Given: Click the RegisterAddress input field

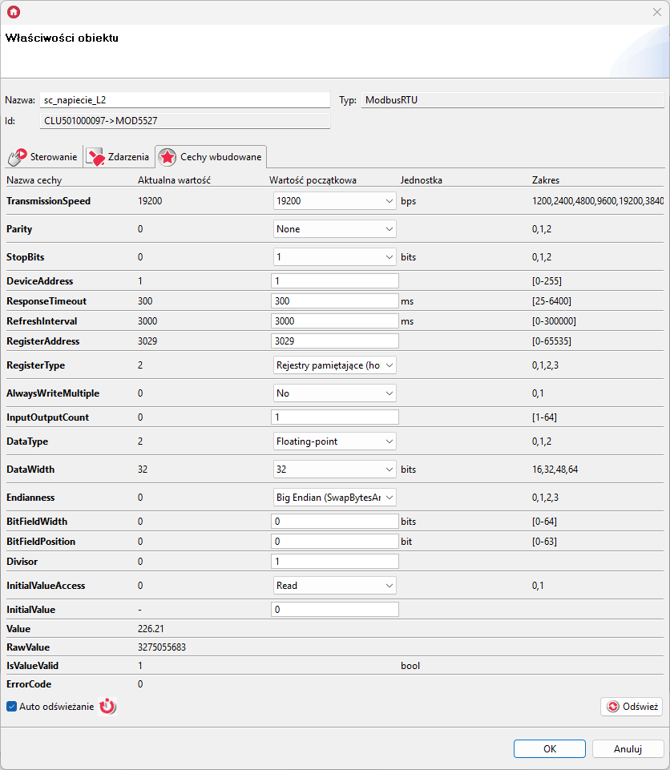Looking at the screenshot, I should tap(334, 341).
